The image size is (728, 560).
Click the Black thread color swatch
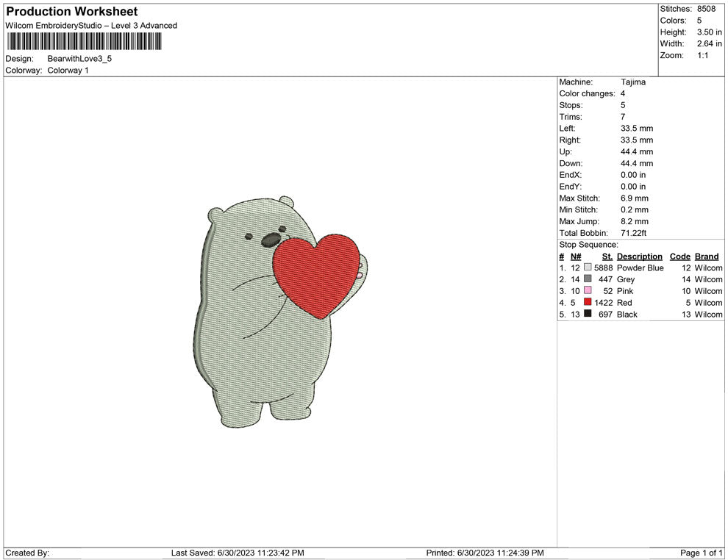[588, 315]
